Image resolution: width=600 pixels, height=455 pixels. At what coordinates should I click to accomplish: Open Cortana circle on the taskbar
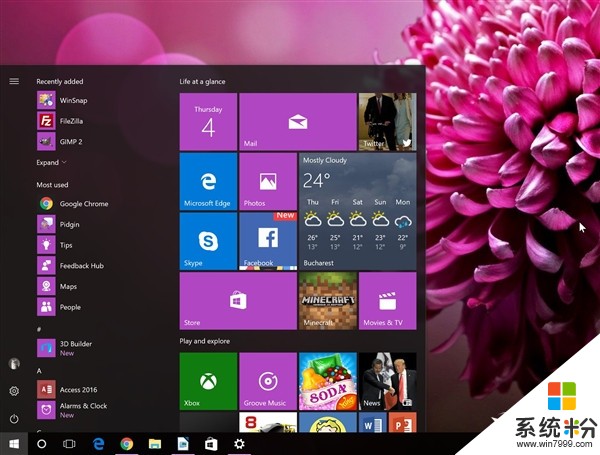(x=42, y=444)
